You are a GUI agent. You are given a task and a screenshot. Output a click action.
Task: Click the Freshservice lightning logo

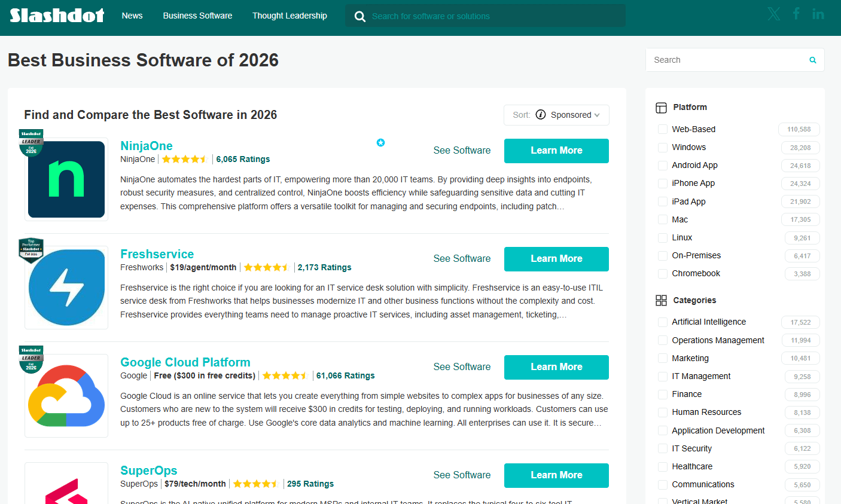click(66, 288)
